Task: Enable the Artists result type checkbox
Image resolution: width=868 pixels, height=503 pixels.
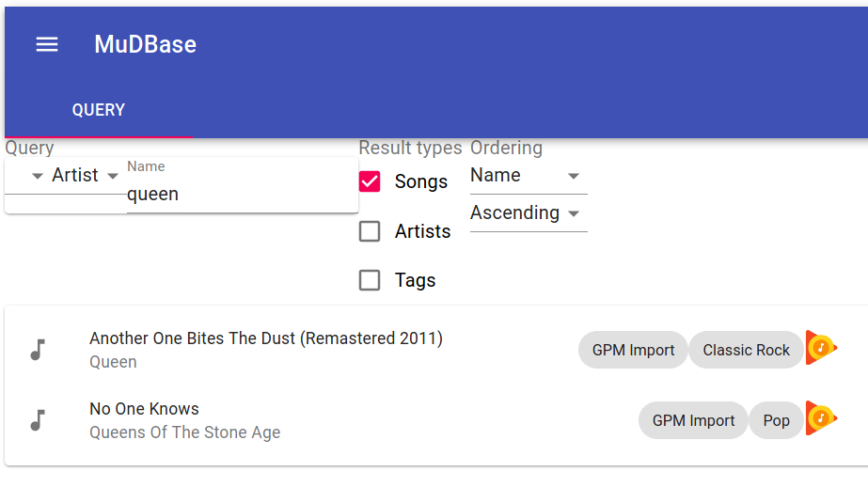Action: pos(370,231)
